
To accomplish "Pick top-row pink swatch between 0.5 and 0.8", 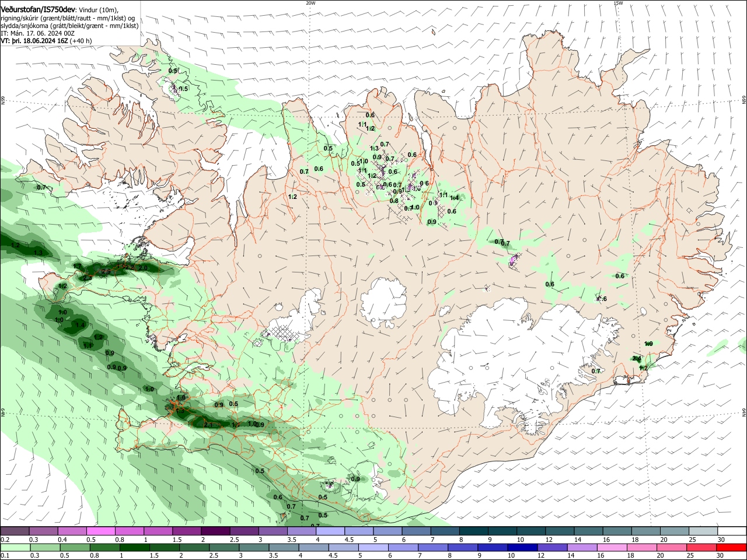I will 100,531.
